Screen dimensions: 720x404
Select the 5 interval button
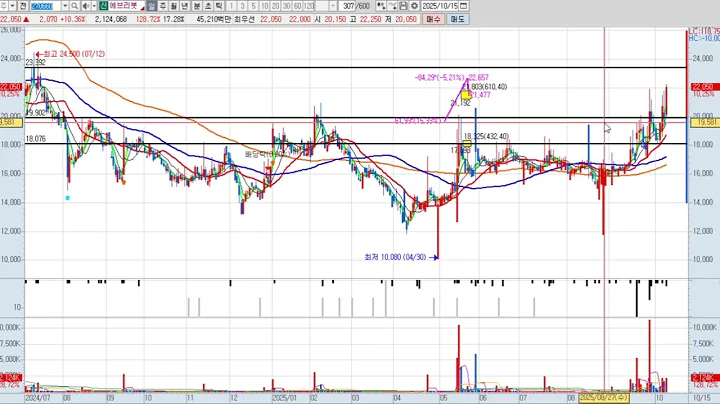tap(253, 6)
